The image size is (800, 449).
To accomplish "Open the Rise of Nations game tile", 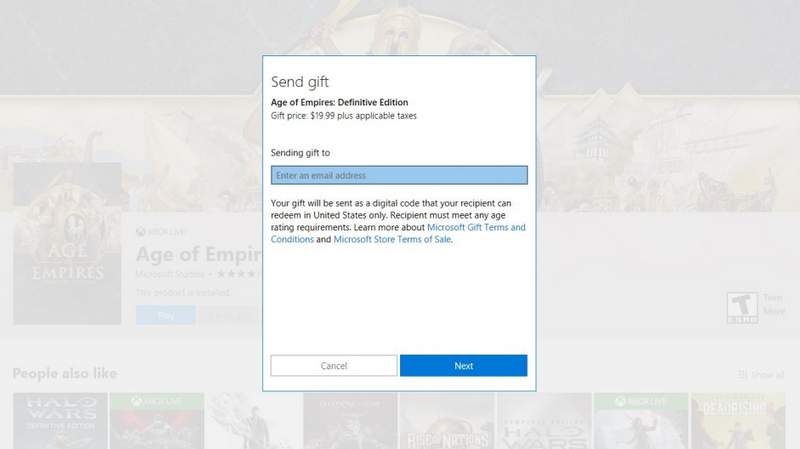I will (446, 421).
